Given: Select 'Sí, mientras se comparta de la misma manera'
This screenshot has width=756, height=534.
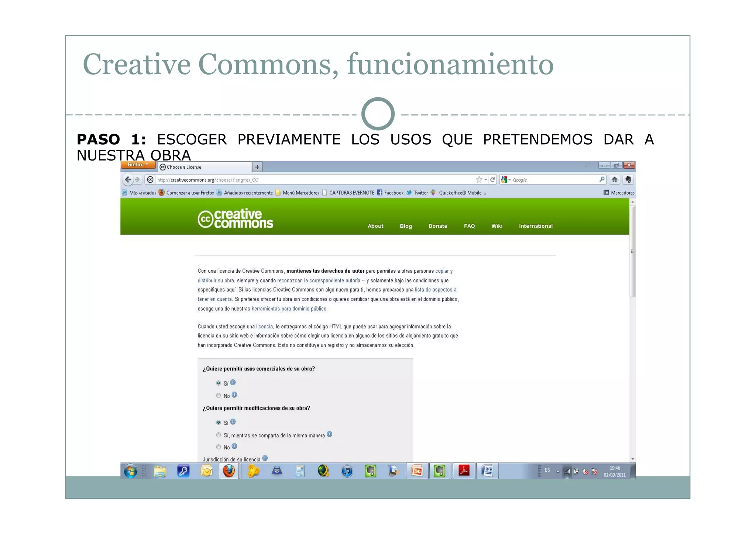Looking at the screenshot, I should [219, 435].
